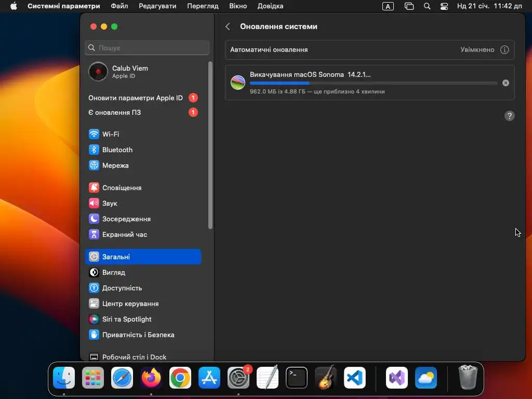The height and width of the screenshot is (399, 532).
Task: Open the Вікно menu
Action: pos(238,6)
